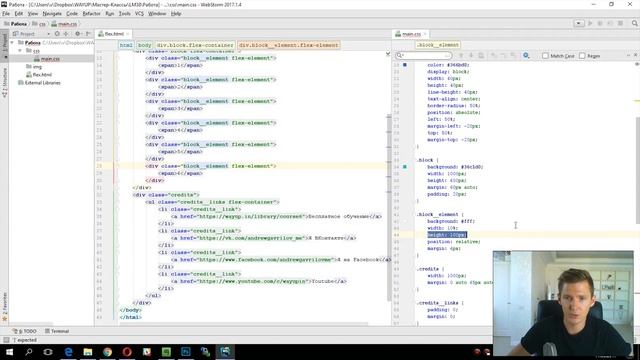Open search filter options icon

click(526, 56)
